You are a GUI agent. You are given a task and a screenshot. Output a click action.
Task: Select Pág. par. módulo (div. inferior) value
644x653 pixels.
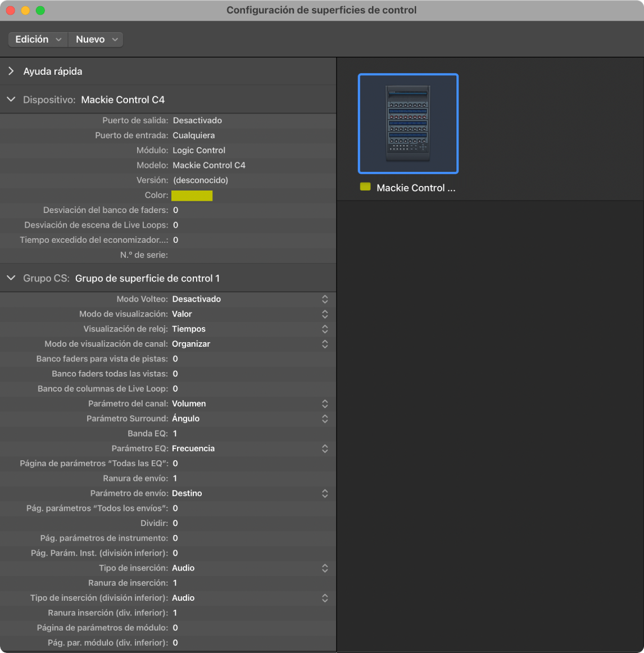coord(175,642)
